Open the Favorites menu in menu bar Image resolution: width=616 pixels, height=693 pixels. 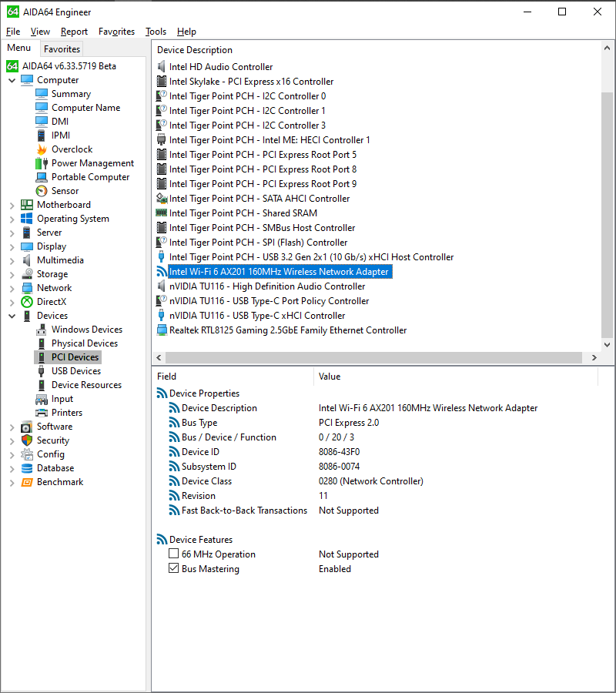pos(117,32)
